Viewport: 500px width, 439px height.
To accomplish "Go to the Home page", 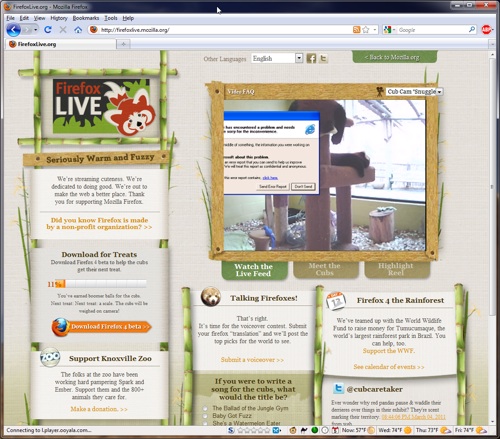I will pos(78,30).
